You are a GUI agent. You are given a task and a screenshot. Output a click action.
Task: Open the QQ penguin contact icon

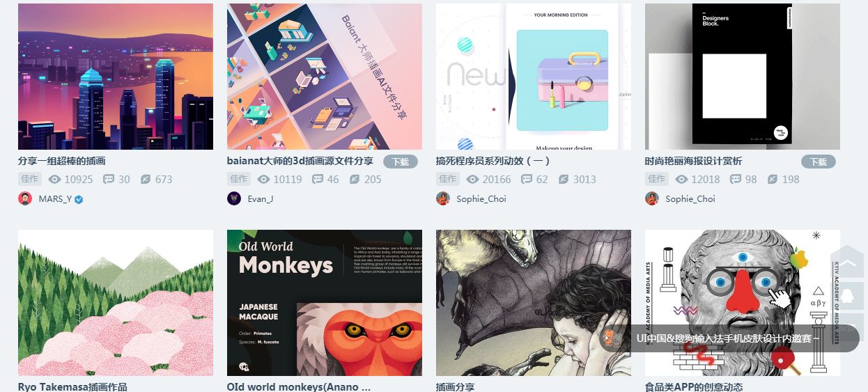(x=847, y=295)
